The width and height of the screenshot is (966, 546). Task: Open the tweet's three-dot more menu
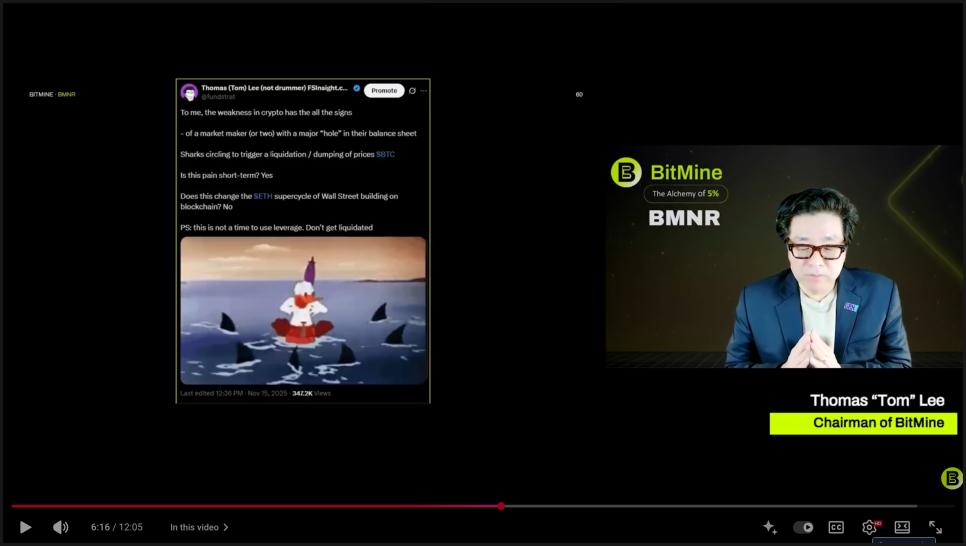point(424,91)
